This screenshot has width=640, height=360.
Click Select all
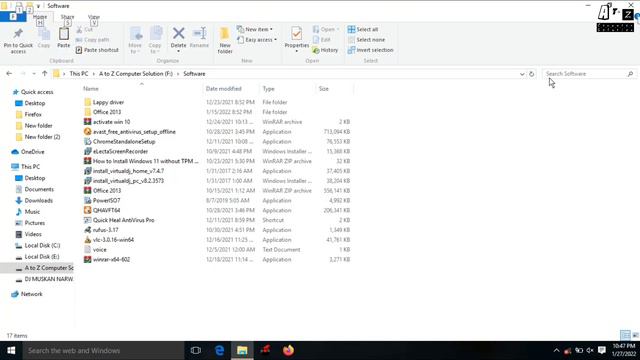[363, 29]
